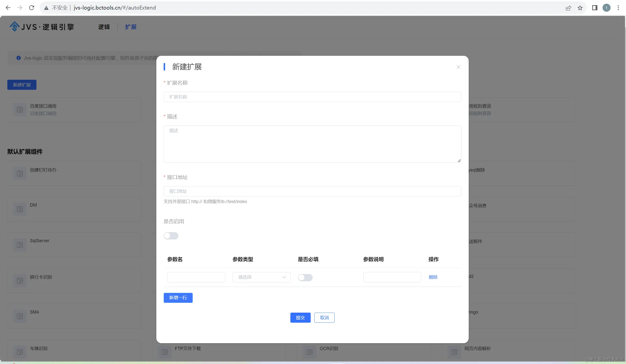Image resolution: width=626 pixels, height=364 pixels.
Task: Click the dropdown chevron arrow in 参数类型
Action: [284, 277]
